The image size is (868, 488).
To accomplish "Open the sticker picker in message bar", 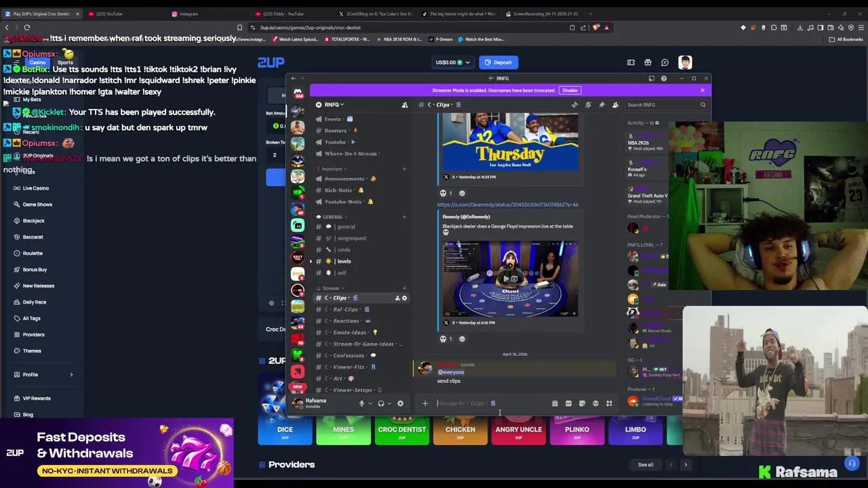I will point(582,403).
